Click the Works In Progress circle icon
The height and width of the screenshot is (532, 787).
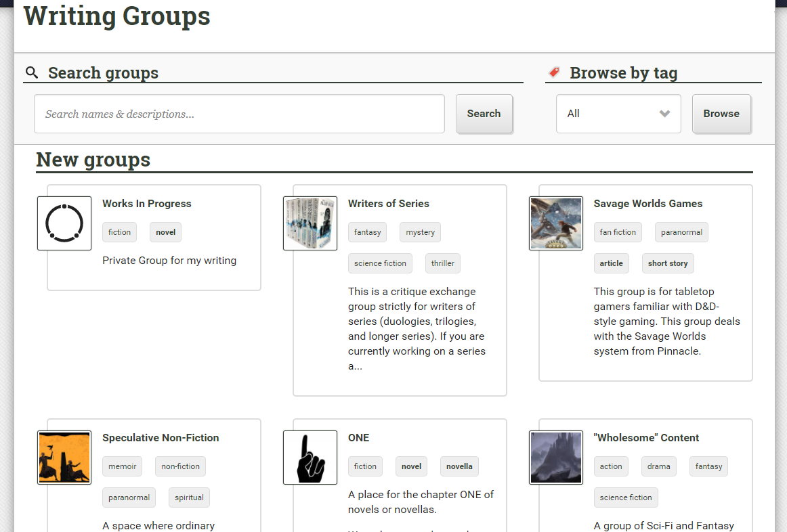64,223
